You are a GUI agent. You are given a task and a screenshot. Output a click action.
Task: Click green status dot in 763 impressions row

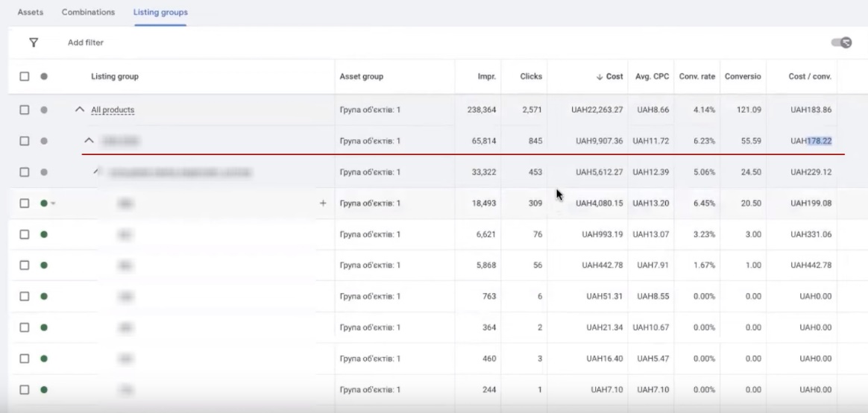43,296
